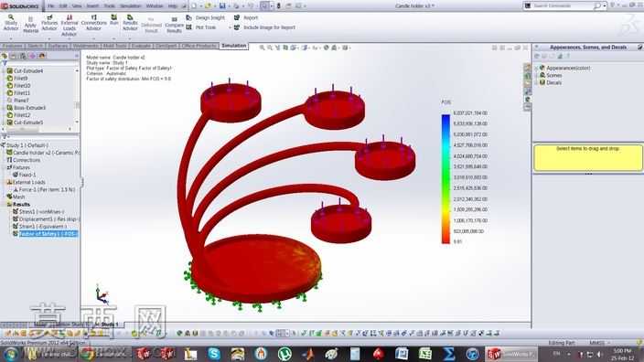Open the External Loads Advisor

pyautogui.click(x=69, y=26)
